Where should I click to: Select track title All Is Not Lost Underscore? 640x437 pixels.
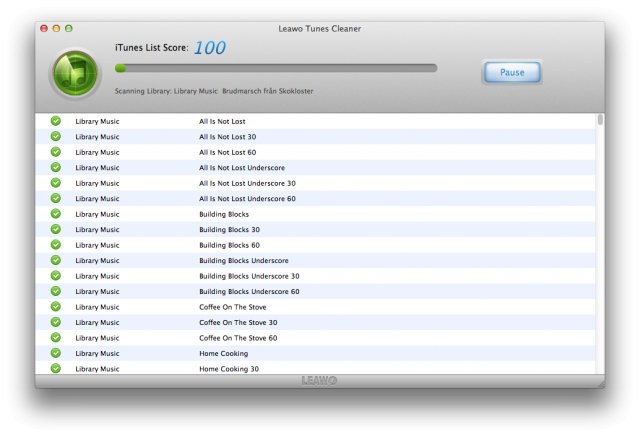click(x=242, y=168)
